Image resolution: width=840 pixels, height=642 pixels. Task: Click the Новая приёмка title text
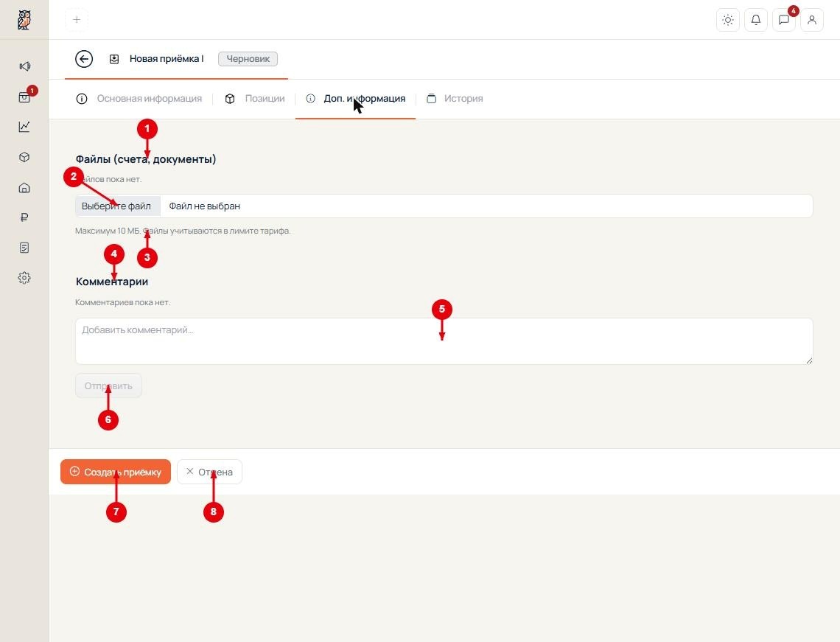167,59
